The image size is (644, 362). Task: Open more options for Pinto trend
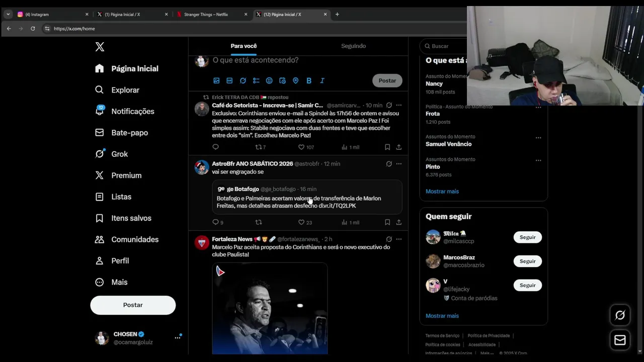[538, 160]
